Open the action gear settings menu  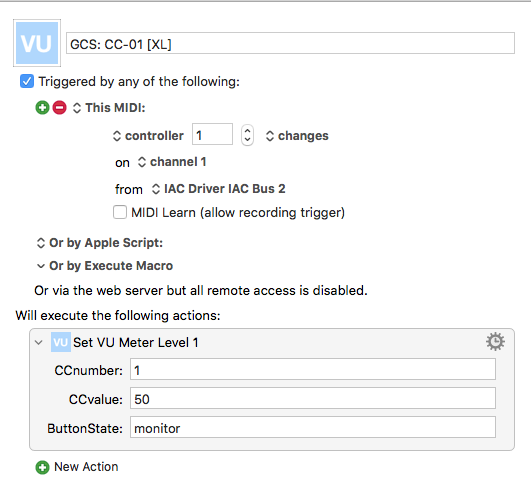495,341
